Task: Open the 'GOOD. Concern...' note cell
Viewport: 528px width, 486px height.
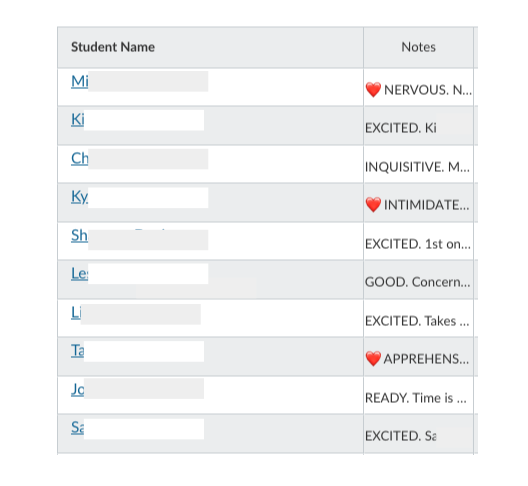Action: tap(418, 282)
